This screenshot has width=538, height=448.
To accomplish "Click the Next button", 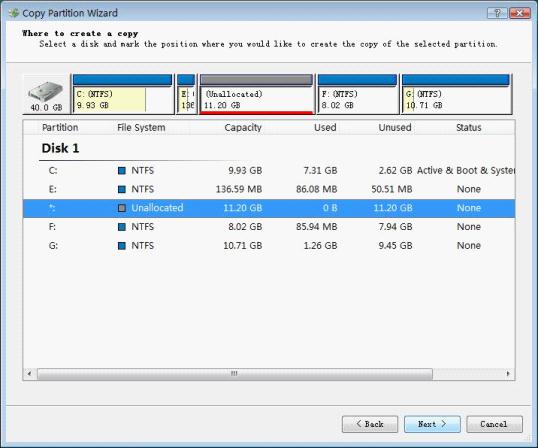I will [432, 424].
